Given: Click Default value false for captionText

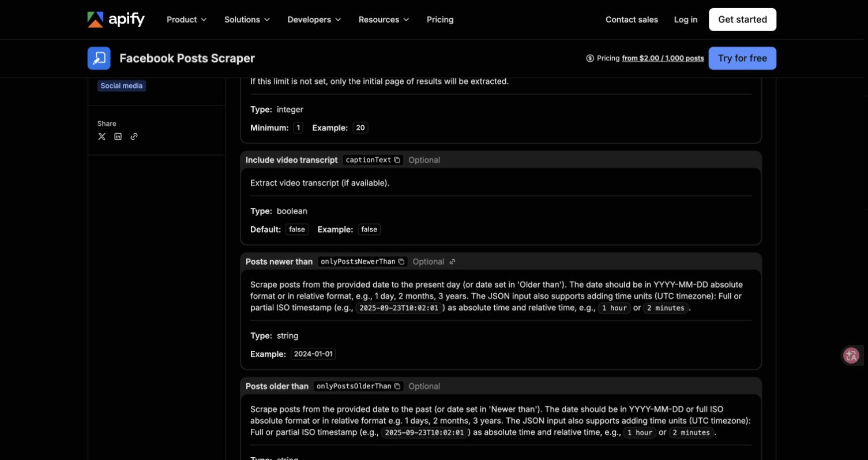Looking at the screenshot, I should [297, 229].
